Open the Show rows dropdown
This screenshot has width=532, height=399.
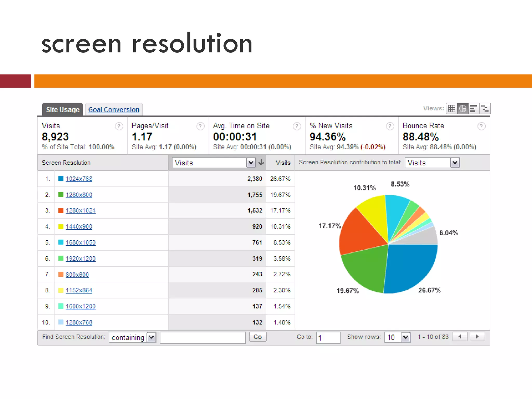pos(397,337)
